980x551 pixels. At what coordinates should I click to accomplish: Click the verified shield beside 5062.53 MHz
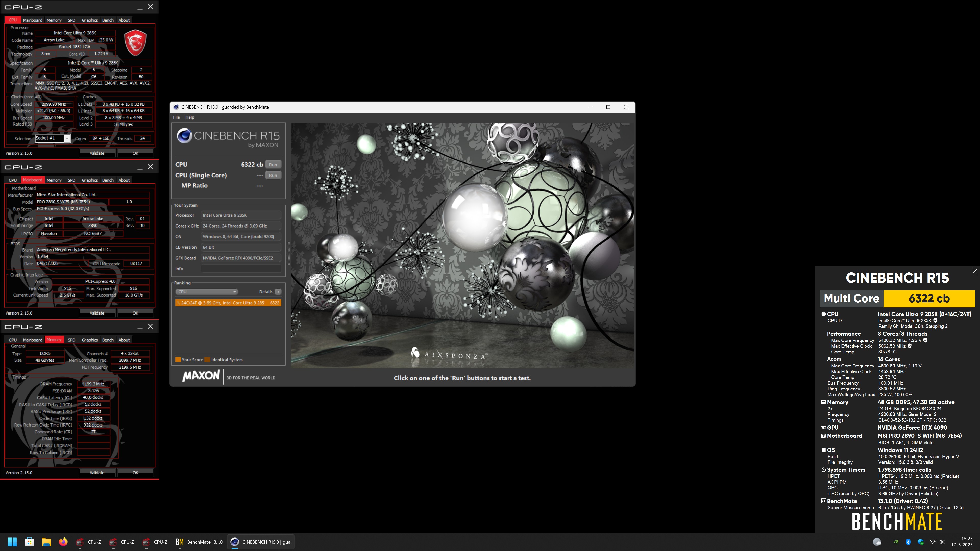click(910, 346)
